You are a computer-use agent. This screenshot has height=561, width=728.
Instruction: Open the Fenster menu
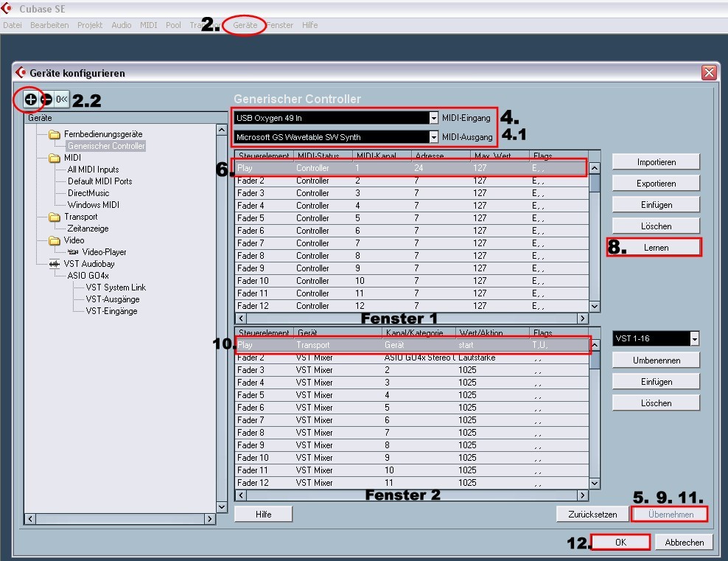tap(280, 25)
